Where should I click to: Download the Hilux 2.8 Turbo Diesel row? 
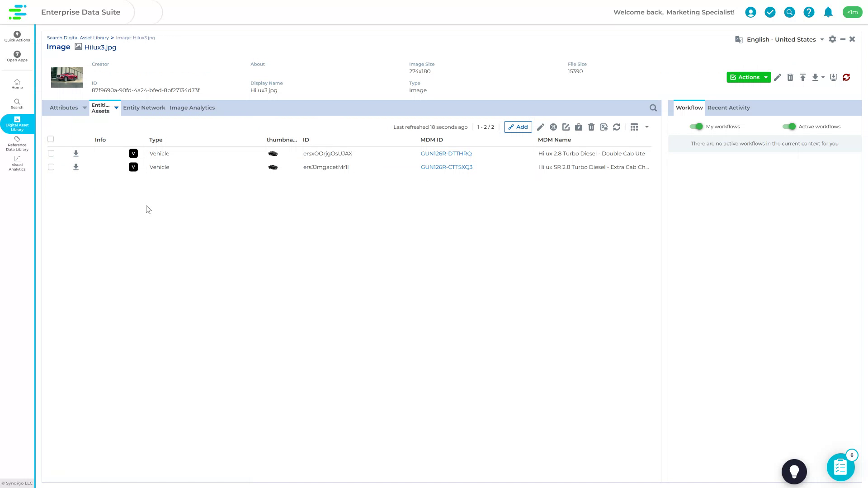(x=75, y=154)
